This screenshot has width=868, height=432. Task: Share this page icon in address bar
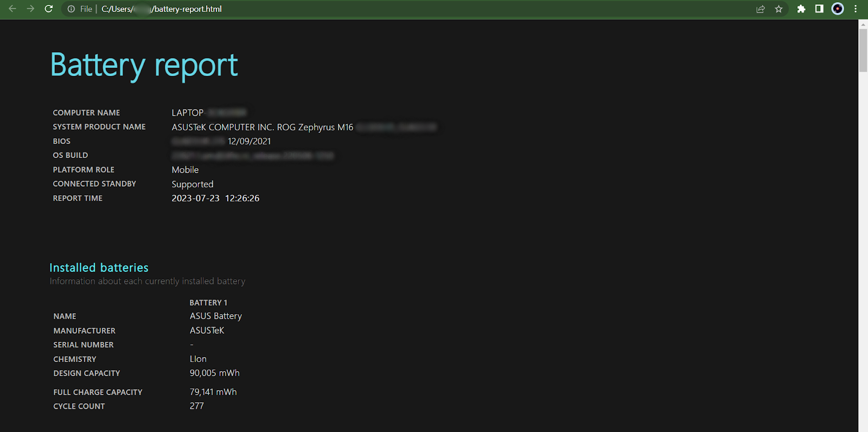pyautogui.click(x=761, y=9)
